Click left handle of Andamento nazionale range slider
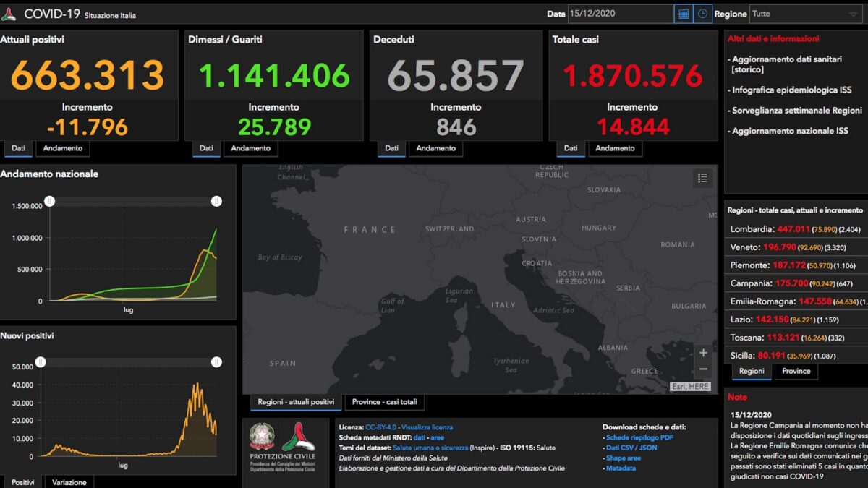868x488 pixels. pos(49,201)
